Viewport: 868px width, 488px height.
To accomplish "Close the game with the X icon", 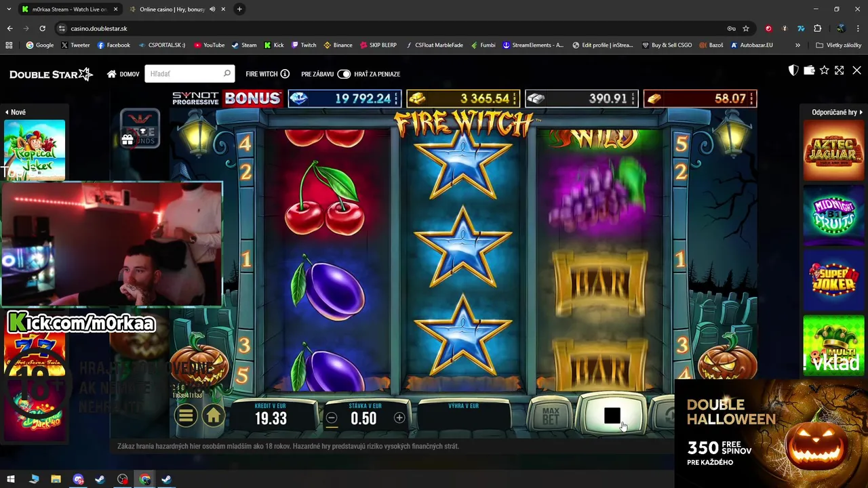I will coord(856,70).
